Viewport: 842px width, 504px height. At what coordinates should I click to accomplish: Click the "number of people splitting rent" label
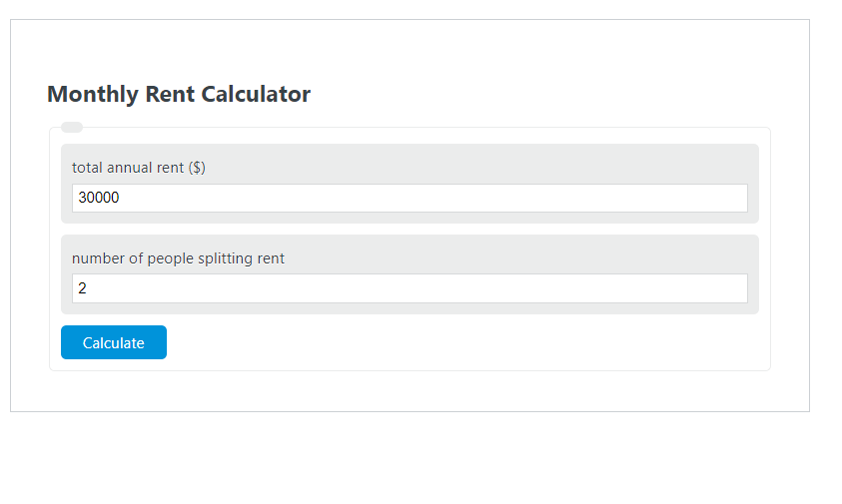178,258
